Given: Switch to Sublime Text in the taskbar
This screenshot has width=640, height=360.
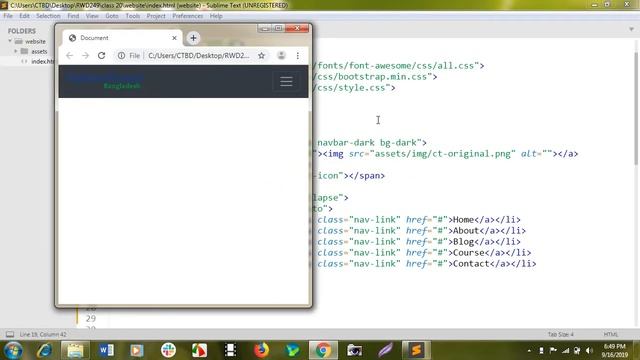Looking at the screenshot, I should (416, 350).
